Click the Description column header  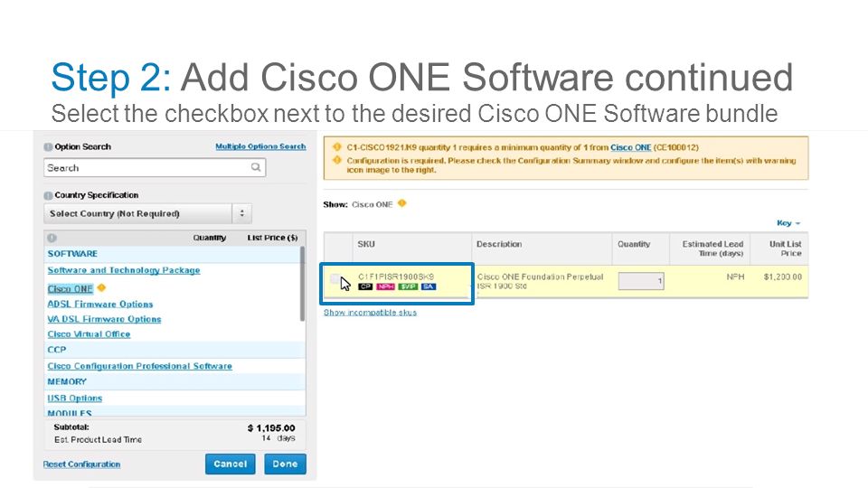(x=499, y=244)
